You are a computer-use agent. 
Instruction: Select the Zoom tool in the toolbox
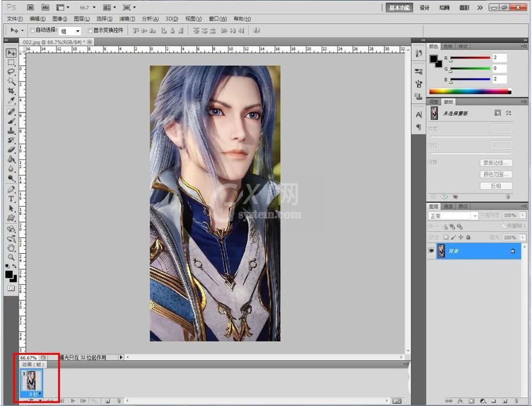pos(11,257)
